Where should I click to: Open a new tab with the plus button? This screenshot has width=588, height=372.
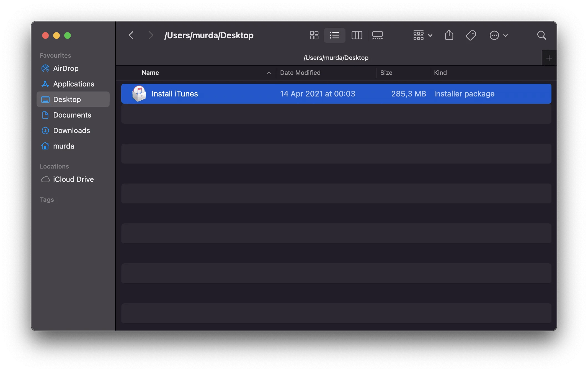point(549,57)
